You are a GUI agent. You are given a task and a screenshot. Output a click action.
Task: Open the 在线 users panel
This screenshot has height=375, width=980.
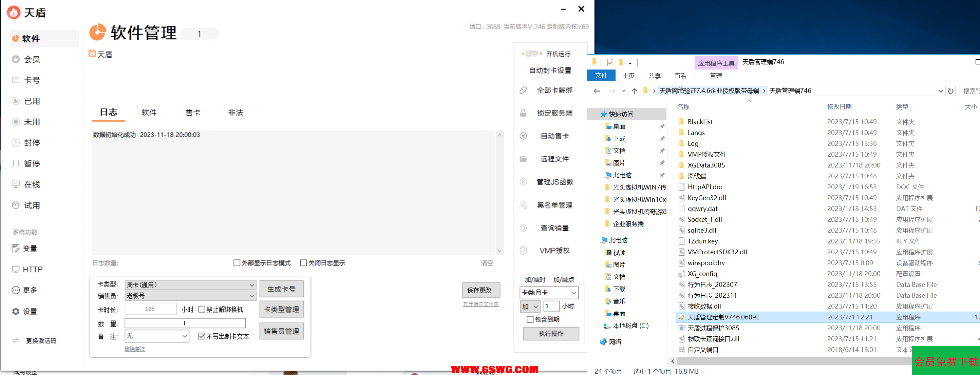pos(32,184)
